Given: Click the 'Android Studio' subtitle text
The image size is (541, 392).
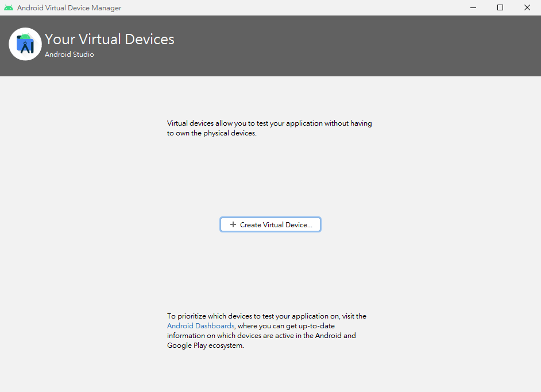Looking at the screenshot, I should pyautogui.click(x=69, y=55).
